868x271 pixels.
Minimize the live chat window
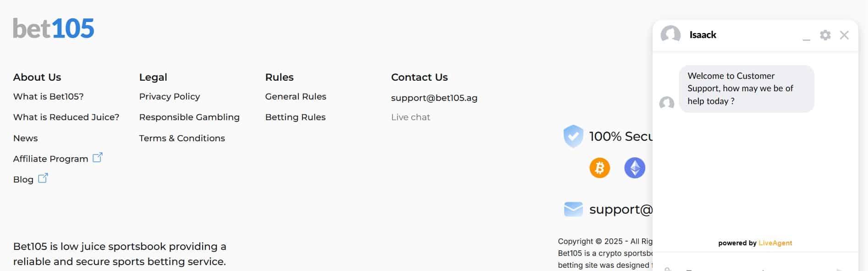click(807, 37)
